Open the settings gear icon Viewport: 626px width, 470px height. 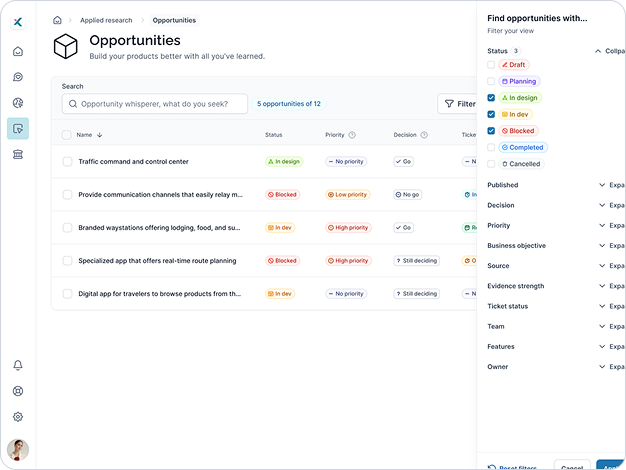pyautogui.click(x=18, y=417)
